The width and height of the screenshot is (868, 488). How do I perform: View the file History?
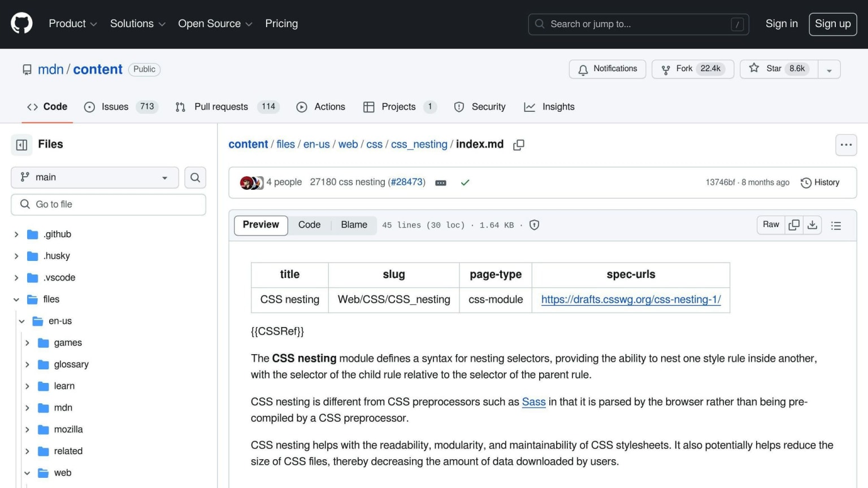[820, 182]
